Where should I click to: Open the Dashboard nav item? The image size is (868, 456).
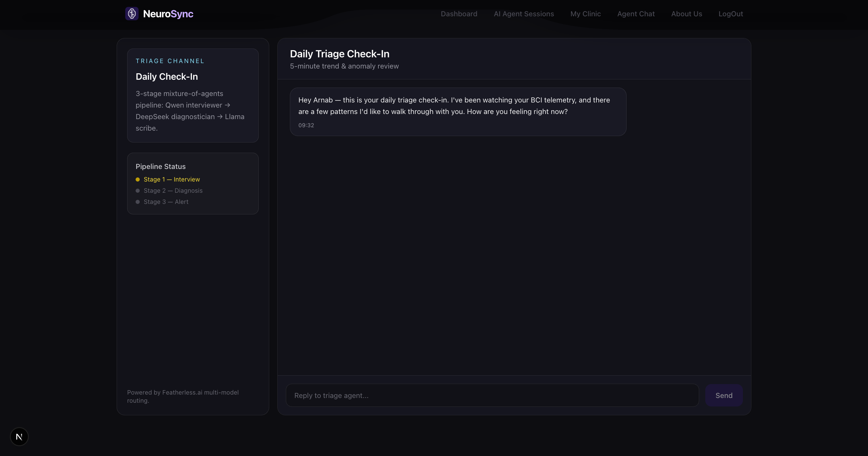tap(459, 14)
